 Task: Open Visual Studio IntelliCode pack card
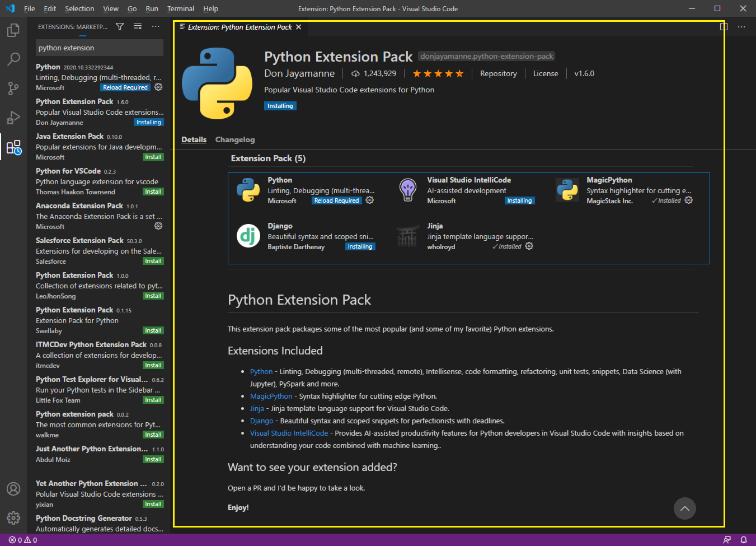pos(466,190)
